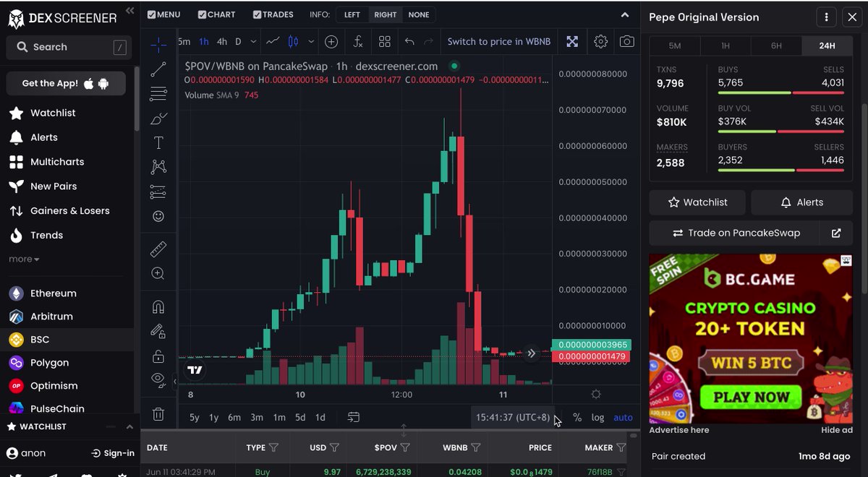Screen dimensions: 868x477
Task: Toggle auto scale on price axis
Action: point(623,417)
